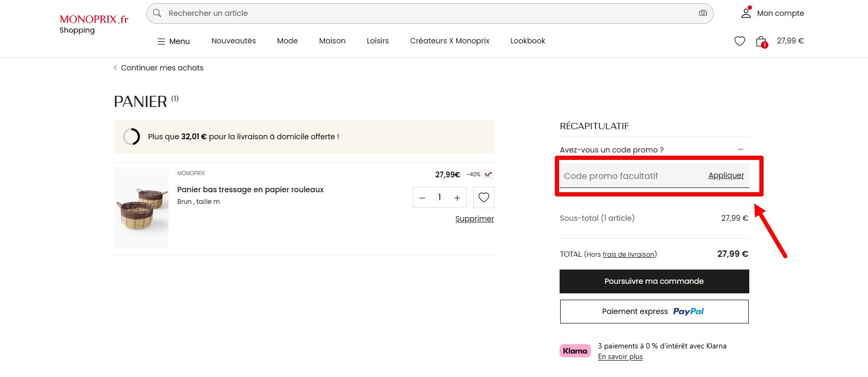
Task: Focus the Rechercher un article field
Action: pyautogui.click(x=430, y=13)
